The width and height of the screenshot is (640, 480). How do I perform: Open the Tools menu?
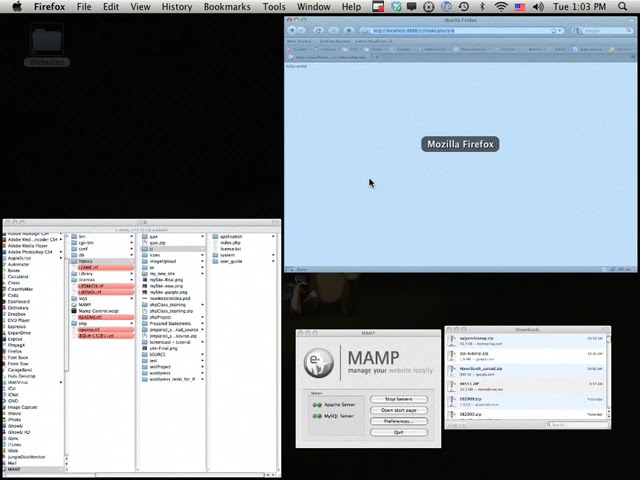pyautogui.click(x=274, y=7)
